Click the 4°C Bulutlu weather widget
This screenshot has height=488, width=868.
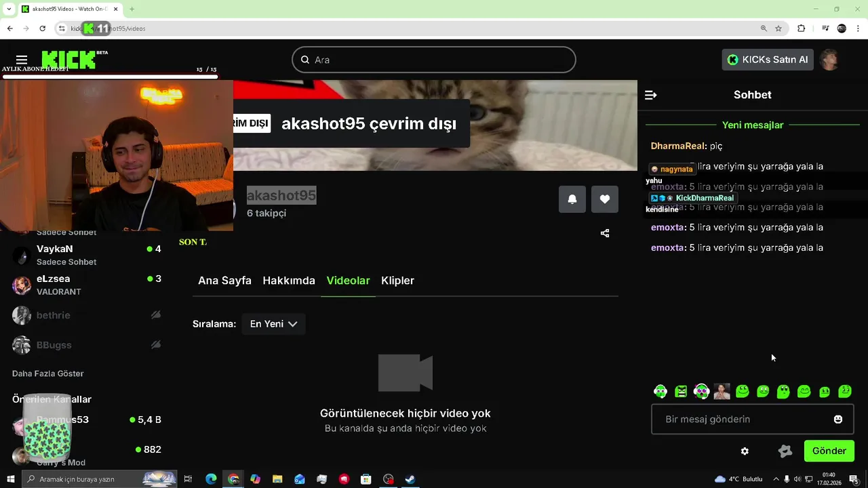click(738, 479)
